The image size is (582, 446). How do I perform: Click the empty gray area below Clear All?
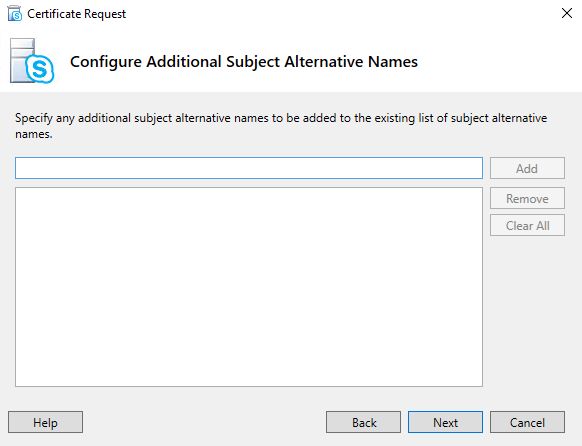coord(527,312)
